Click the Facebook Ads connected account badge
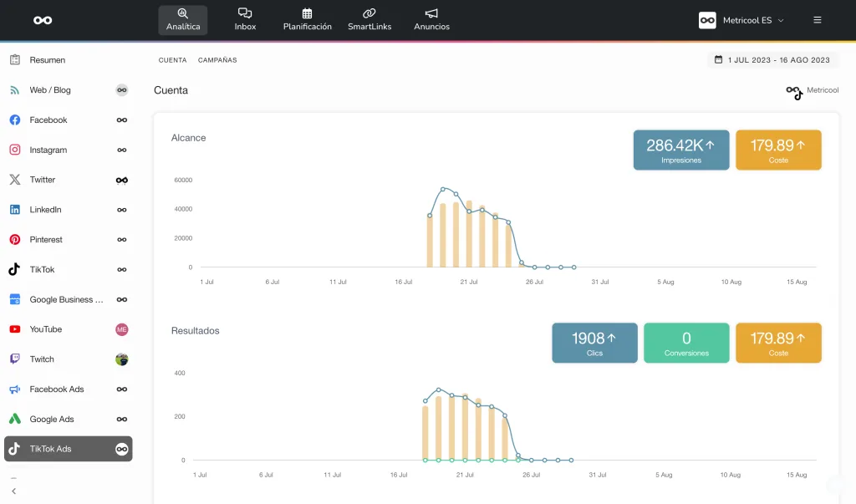The width and height of the screenshot is (856, 504). click(x=122, y=389)
